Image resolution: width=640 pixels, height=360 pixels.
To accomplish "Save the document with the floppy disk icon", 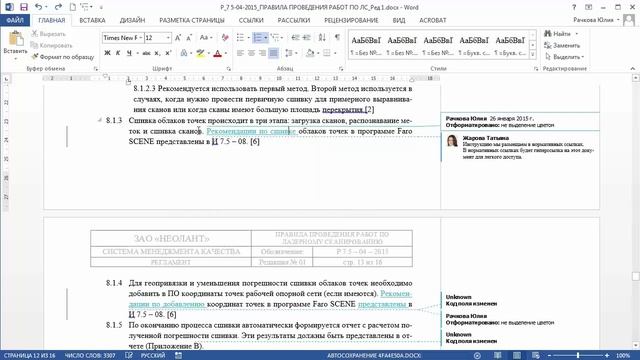I will tap(24, 7).
